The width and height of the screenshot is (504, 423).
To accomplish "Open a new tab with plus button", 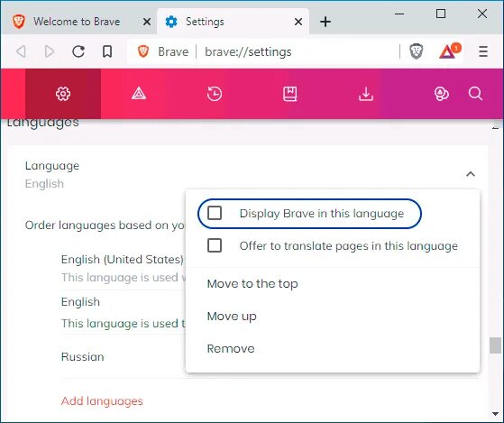I will pos(325,22).
